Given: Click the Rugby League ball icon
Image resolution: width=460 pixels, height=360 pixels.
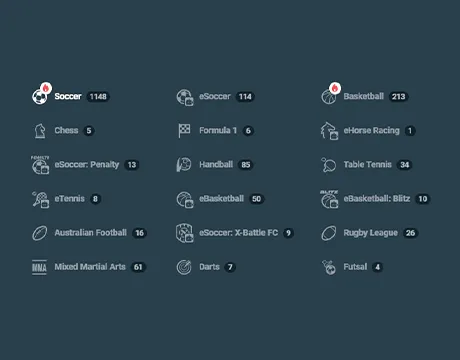Looking at the screenshot, I should 329,233.
